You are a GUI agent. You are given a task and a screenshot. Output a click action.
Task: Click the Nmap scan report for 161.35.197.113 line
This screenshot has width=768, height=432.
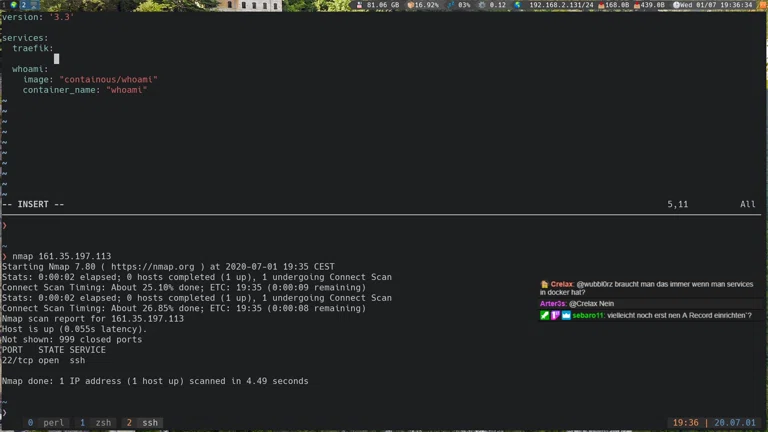93,319
